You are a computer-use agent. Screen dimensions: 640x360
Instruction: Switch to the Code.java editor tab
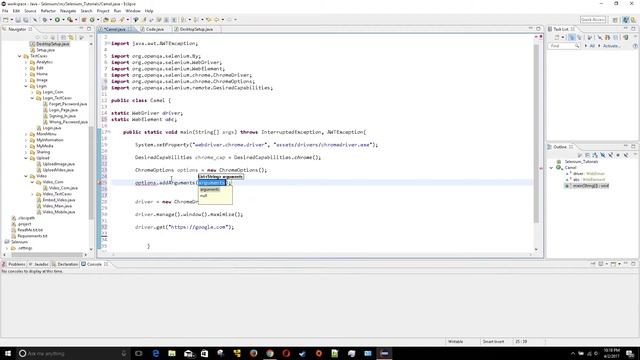point(155,29)
